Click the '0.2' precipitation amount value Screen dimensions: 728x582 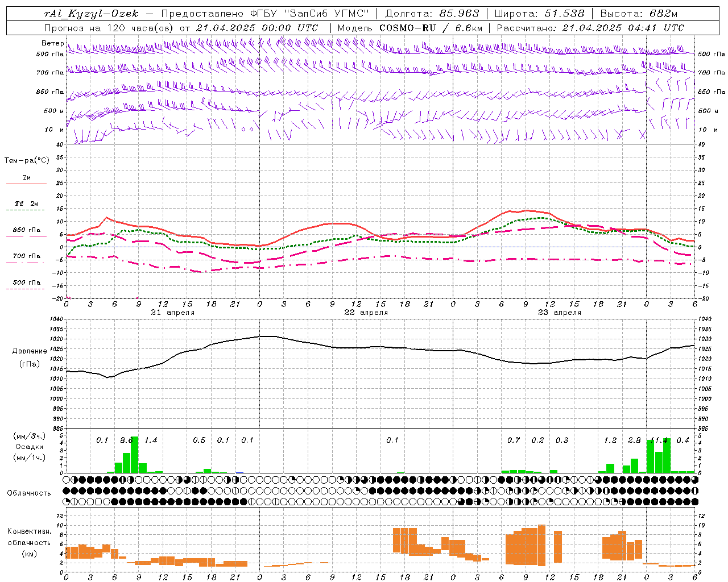coord(537,440)
